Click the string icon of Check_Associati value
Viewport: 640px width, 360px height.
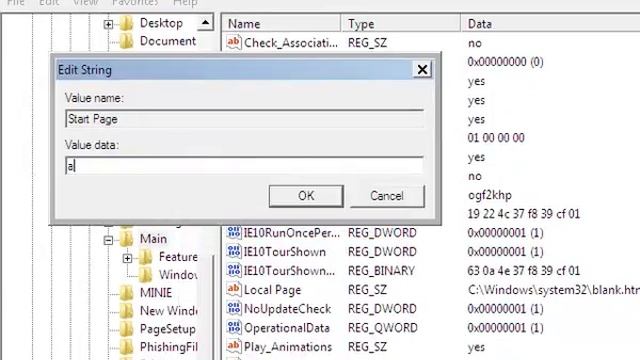(x=233, y=42)
